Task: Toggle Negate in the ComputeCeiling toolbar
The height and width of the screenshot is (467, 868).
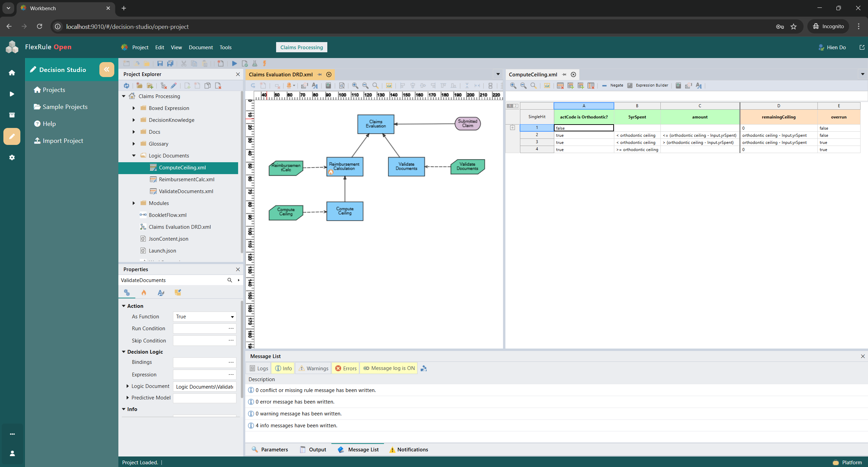Action: tap(613, 86)
